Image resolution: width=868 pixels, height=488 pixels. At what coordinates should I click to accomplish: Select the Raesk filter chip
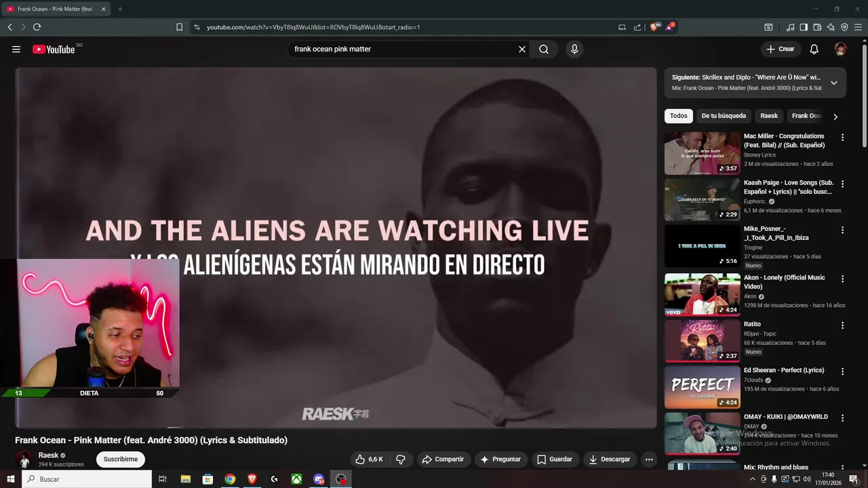point(769,116)
